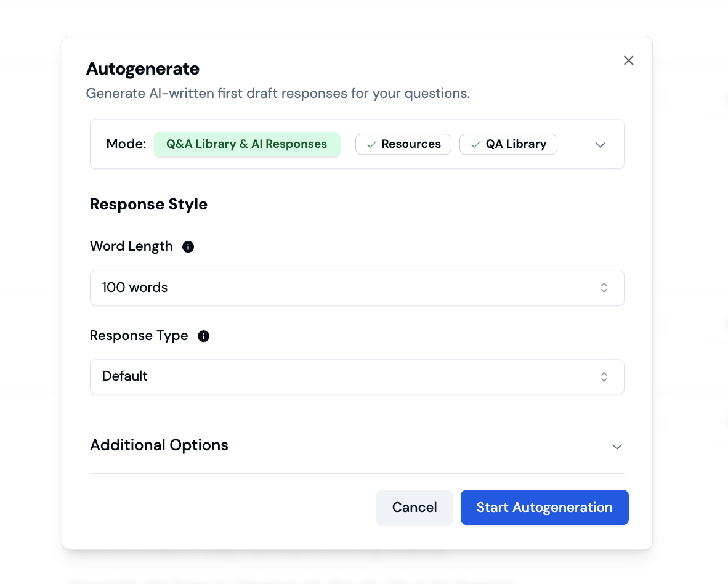Expand Additional Options using the chevron arrow

[617, 446]
